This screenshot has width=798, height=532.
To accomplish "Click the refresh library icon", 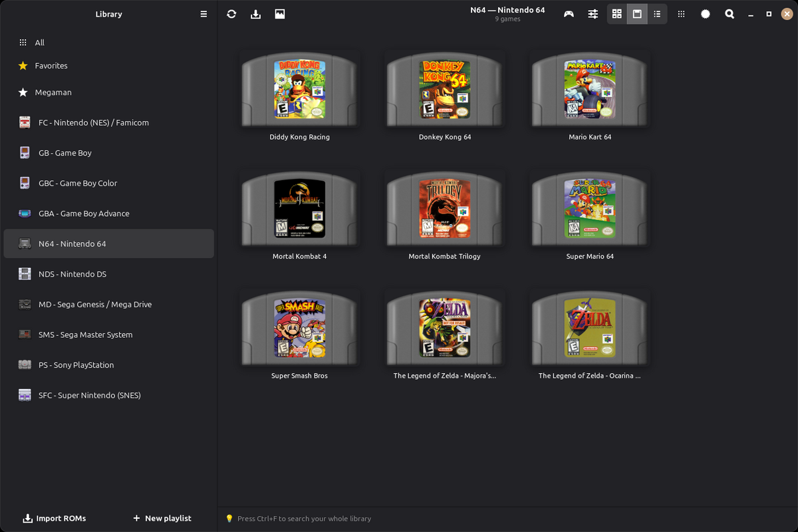I will tap(231, 14).
